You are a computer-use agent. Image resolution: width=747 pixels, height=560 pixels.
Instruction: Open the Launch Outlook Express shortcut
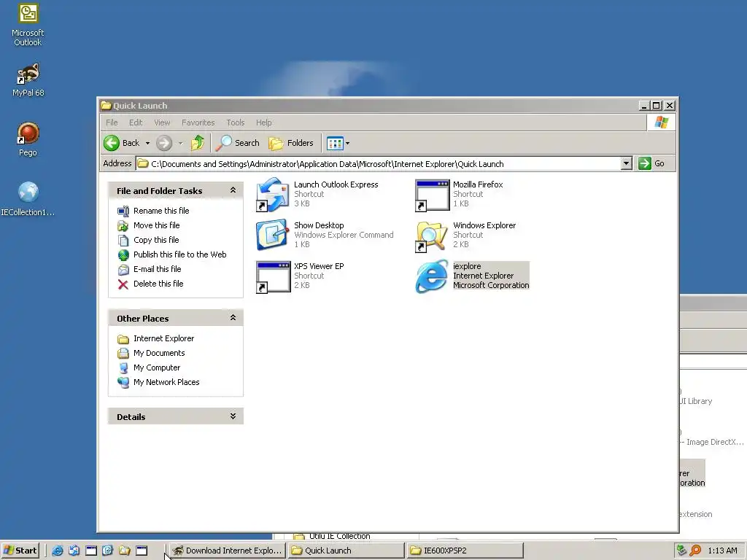pyautogui.click(x=318, y=194)
